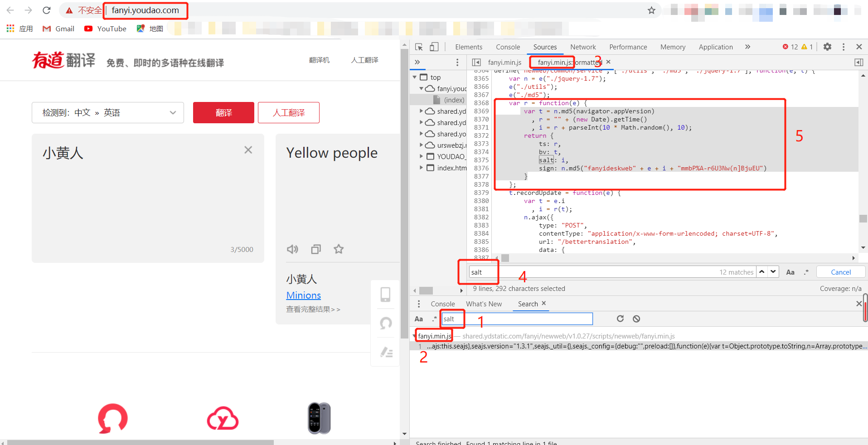
Task: Go to next search match arrow
Action: (773, 271)
